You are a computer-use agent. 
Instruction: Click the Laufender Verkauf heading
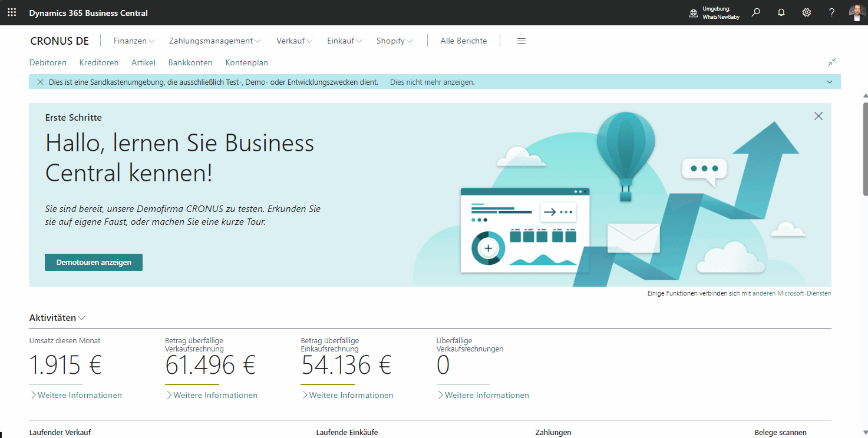pyautogui.click(x=60, y=433)
